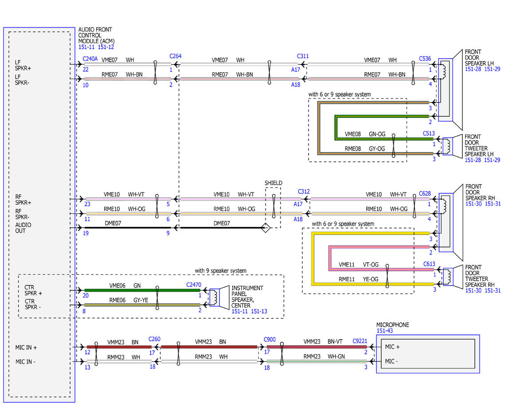
Task: Select connector label C240A
Action: click(x=90, y=59)
